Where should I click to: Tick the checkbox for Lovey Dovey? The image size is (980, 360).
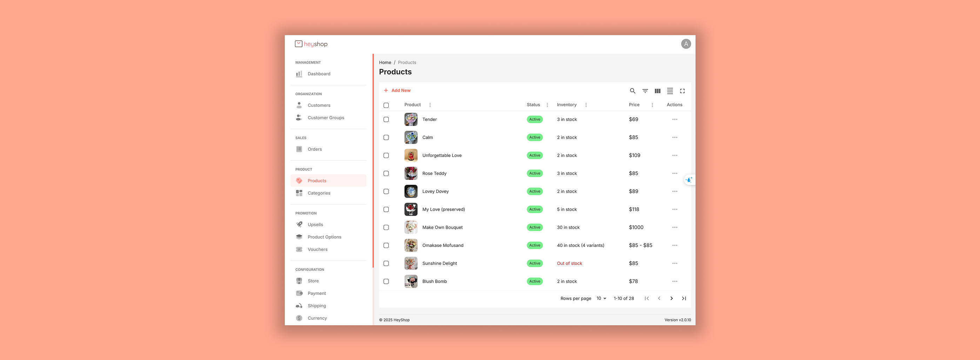(386, 192)
